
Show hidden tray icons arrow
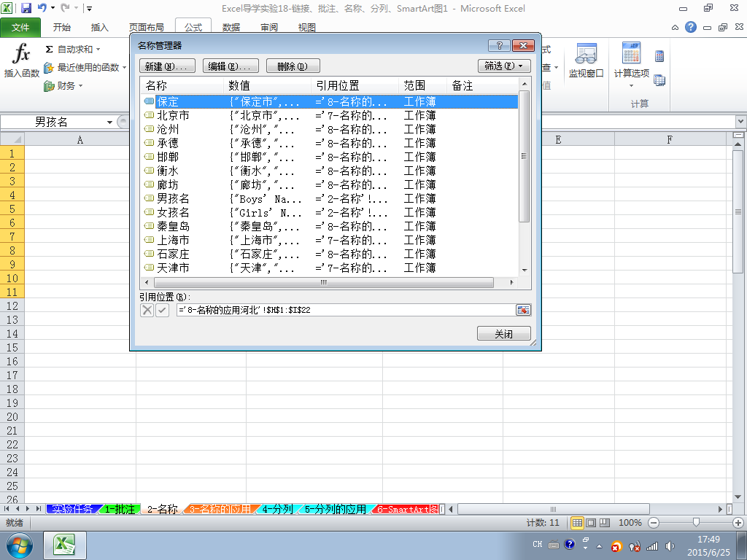tap(600, 546)
